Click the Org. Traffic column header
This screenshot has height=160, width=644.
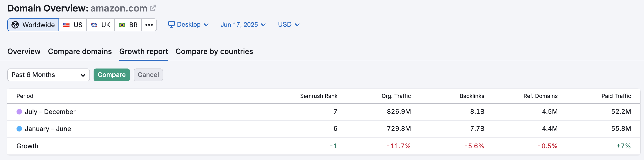pos(396,96)
